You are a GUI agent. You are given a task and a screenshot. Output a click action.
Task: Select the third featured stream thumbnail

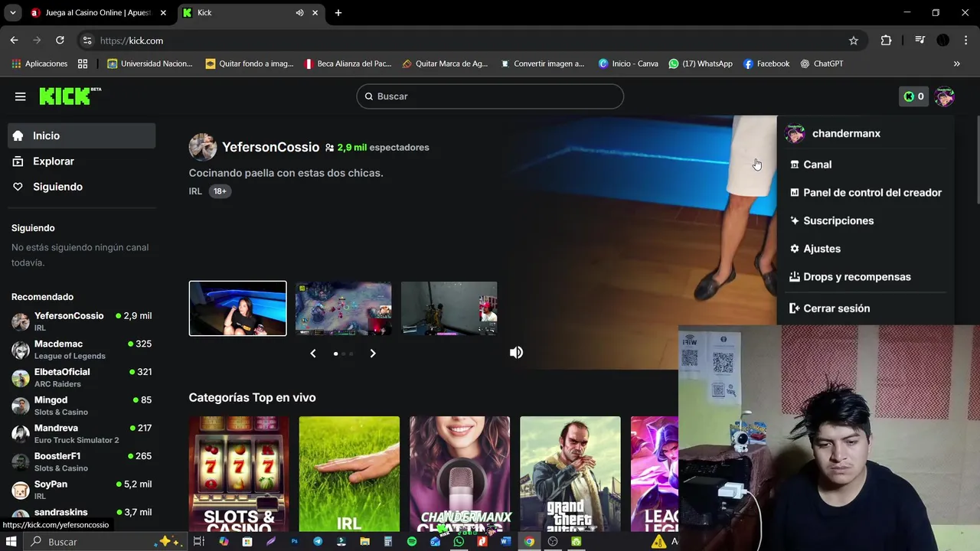pyautogui.click(x=449, y=308)
